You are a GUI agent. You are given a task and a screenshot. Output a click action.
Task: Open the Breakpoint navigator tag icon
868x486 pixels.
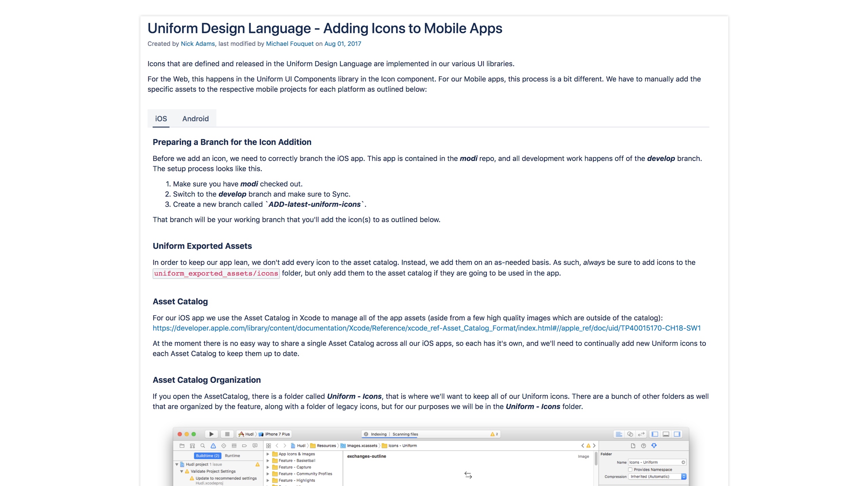pos(244,446)
